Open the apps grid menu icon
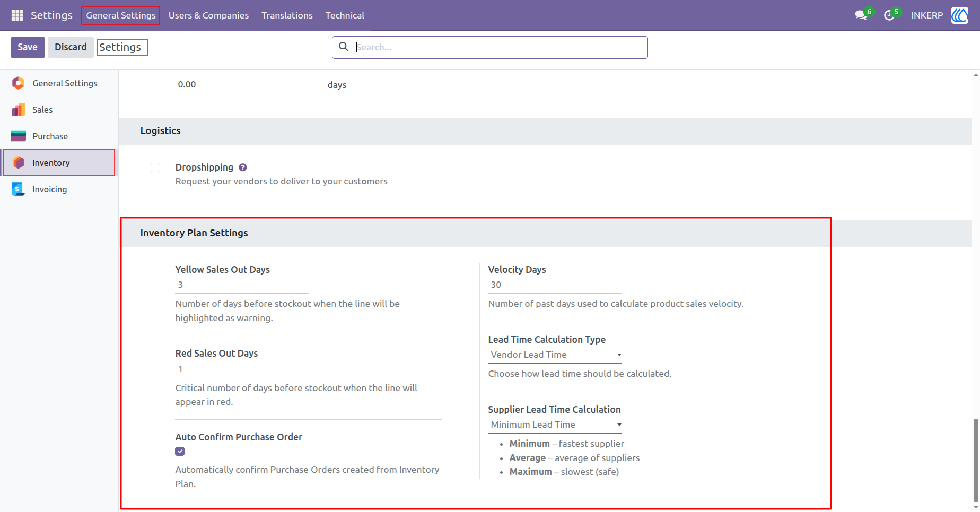The image size is (980, 512). [17, 15]
